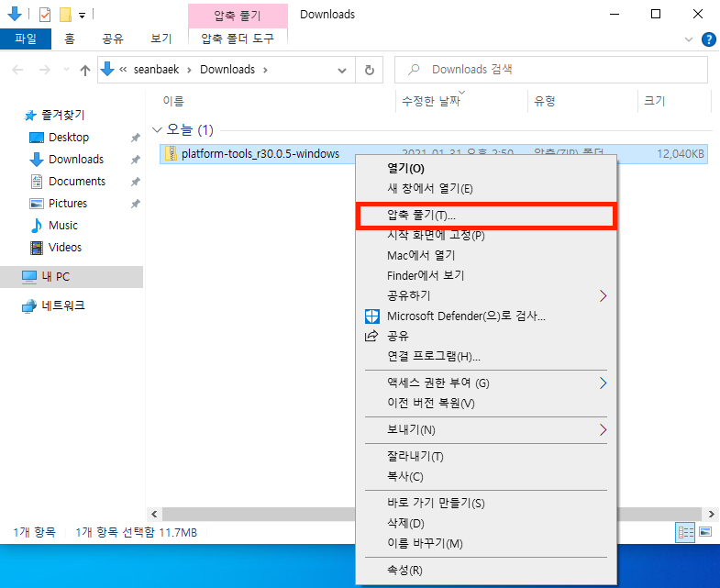This screenshot has width=720, height=588.
Task: Choose 이전 버전 복원(V)
Action: coord(486,404)
